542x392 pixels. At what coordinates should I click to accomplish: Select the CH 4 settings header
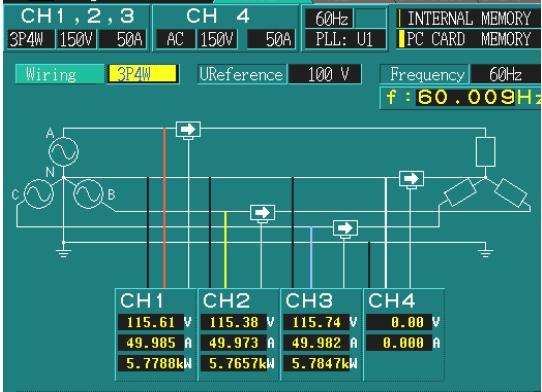218,16
